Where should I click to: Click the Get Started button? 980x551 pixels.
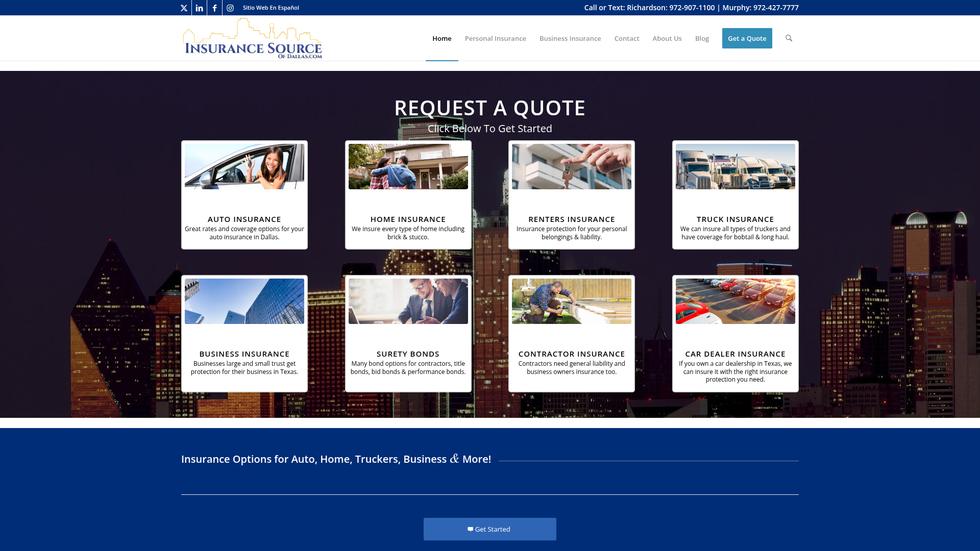(489, 529)
